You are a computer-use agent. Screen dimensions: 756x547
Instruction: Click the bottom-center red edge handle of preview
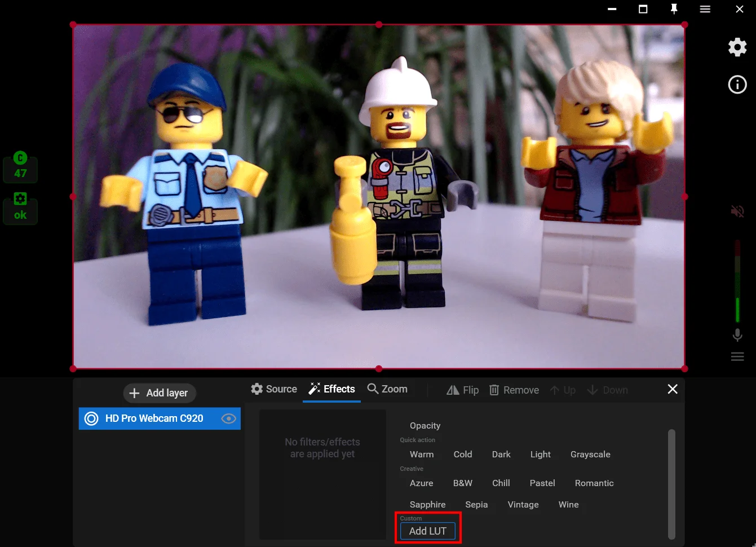[x=379, y=369]
